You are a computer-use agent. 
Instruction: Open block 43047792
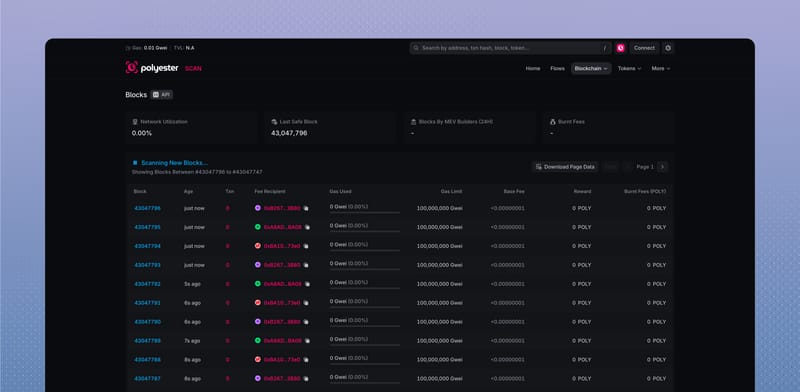147,284
